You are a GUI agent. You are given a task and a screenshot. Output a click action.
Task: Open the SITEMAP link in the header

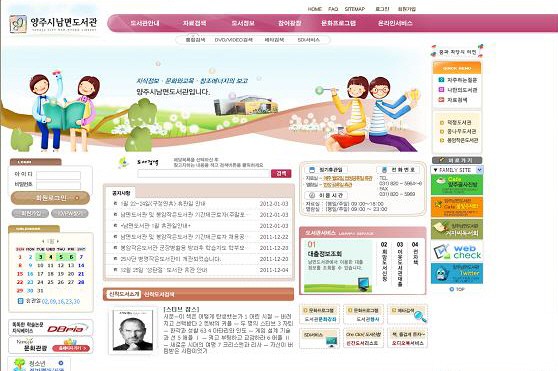(x=354, y=9)
